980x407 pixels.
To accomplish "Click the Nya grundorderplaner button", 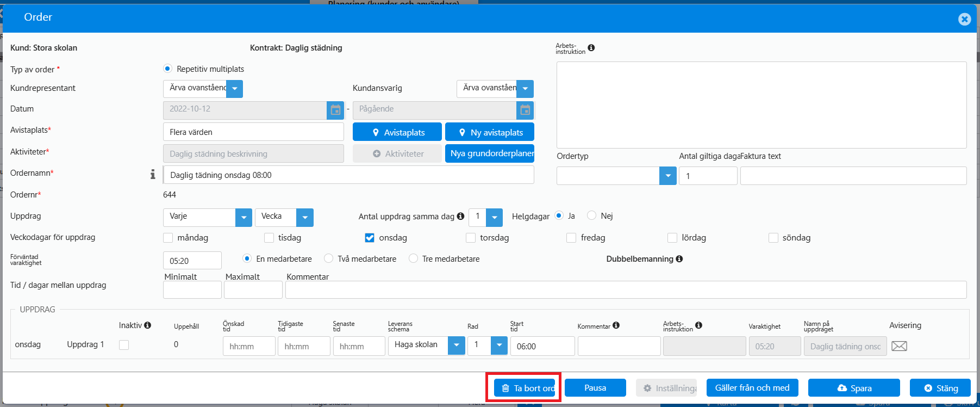I will (490, 153).
